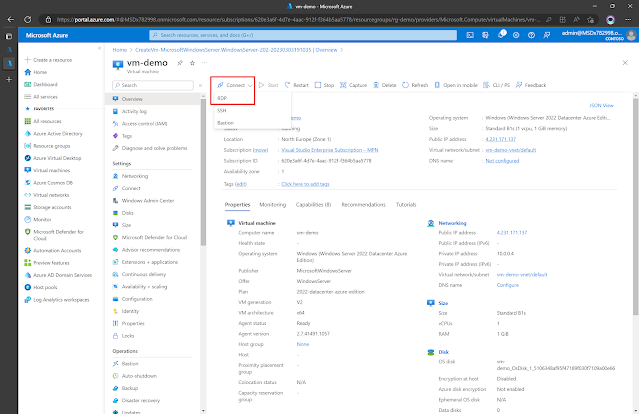Open the more options ellipsis next to vm-demo
Viewport: 639px width, 414px height.
tap(205, 63)
